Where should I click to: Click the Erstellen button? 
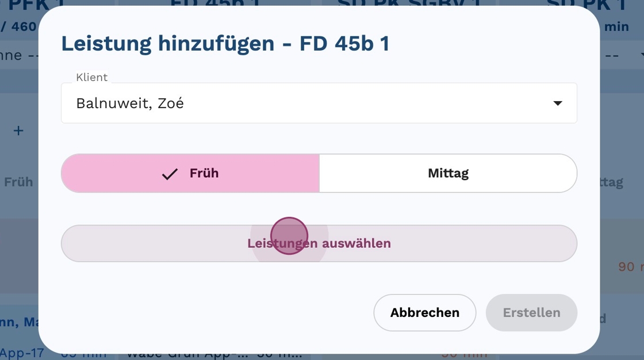(x=531, y=313)
